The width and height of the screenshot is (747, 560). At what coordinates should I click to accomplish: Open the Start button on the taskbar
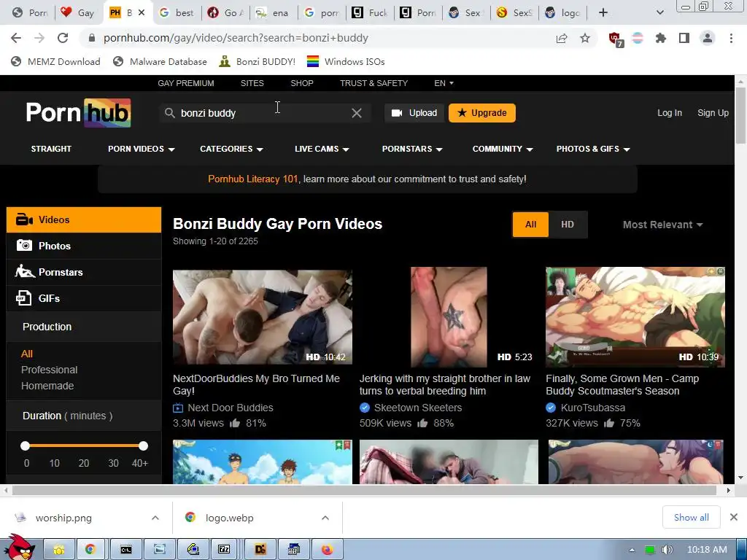(19, 548)
